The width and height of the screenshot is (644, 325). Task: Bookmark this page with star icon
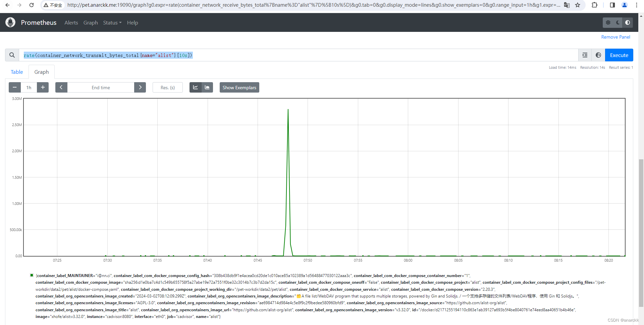[x=578, y=5]
